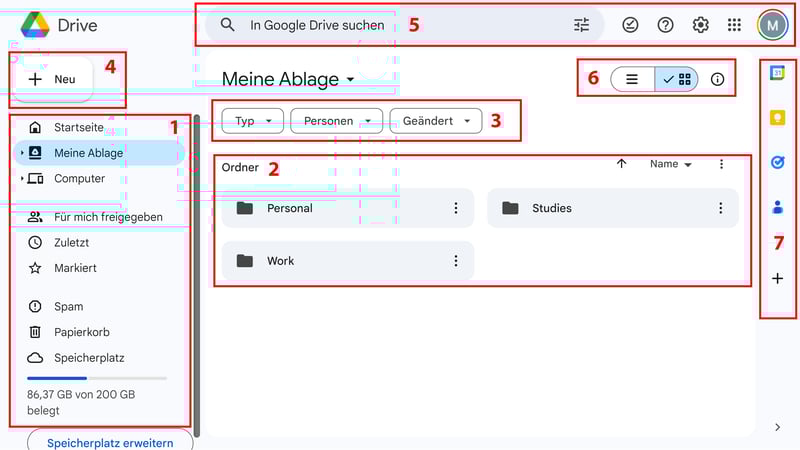Screen dimensions: 800x450
Task: Click the Ordner section heading
Action: point(240,167)
